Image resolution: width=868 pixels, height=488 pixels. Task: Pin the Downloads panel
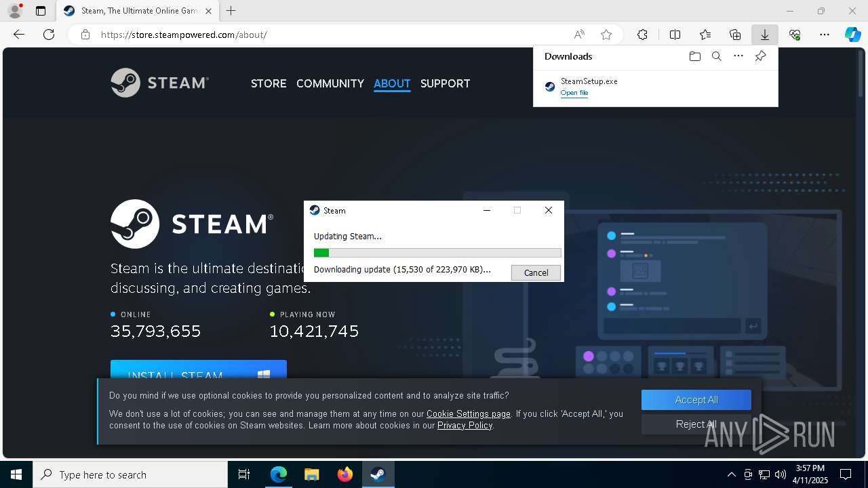pos(760,56)
